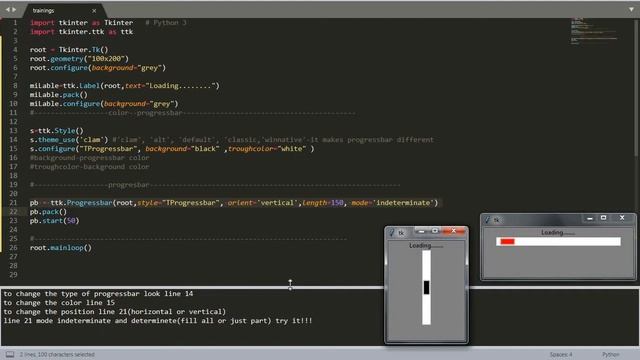The height and width of the screenshot is (360, 640).
Task: Click the 'line 21 mode indeterminate' output line
Action: (x=158, y=321)
